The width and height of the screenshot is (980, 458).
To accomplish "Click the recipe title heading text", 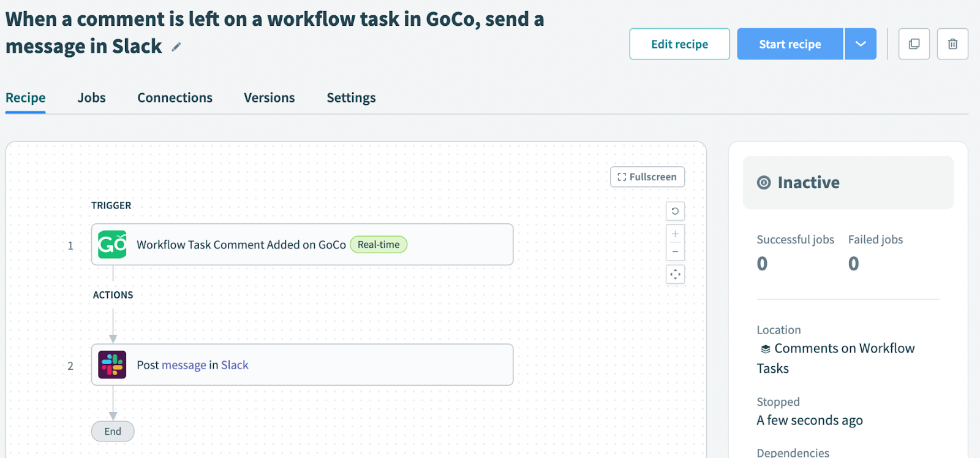I will tap(274, 32).
